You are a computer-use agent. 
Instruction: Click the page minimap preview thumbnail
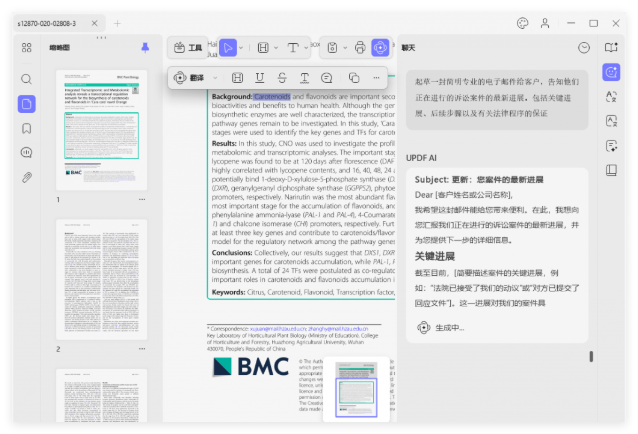point(356,389)
